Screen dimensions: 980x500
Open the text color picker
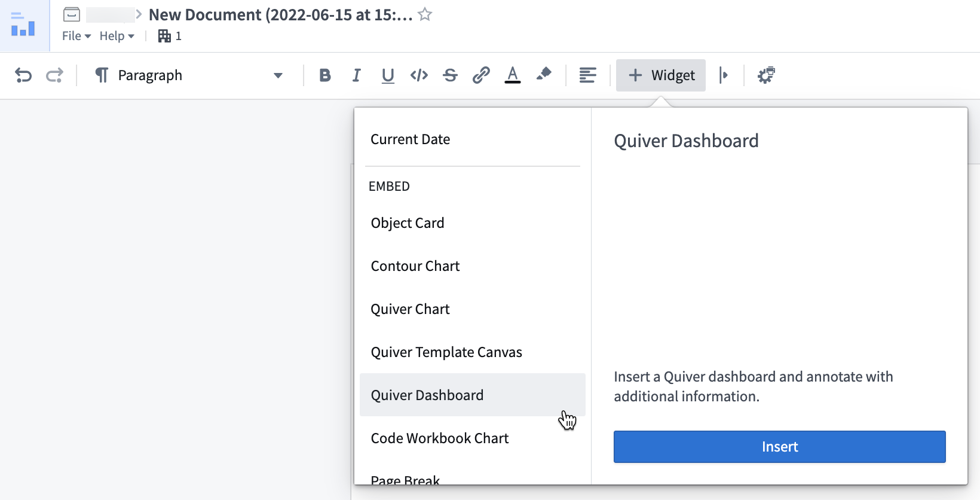click(x=513, y=75)
